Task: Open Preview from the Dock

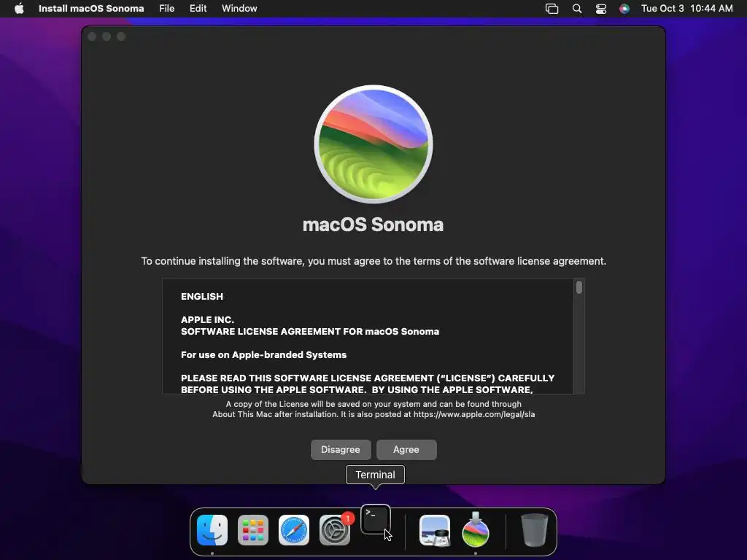Action: (x=435, y=530)
